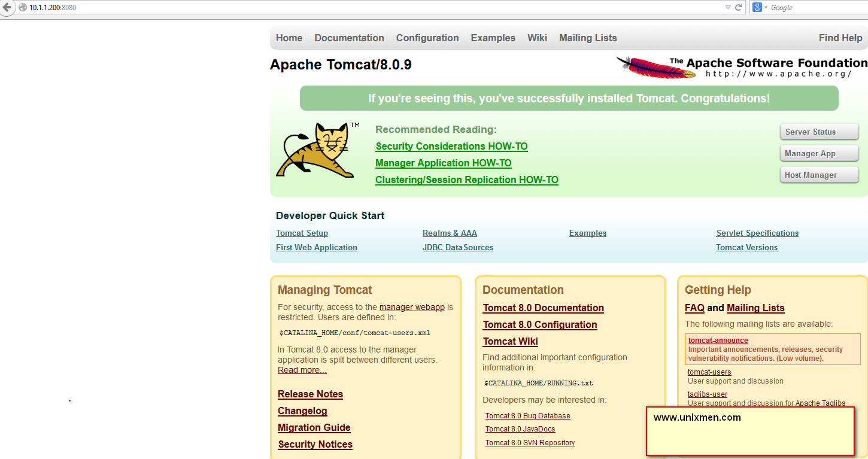Open the Wiki navigation item

(537, 38)
